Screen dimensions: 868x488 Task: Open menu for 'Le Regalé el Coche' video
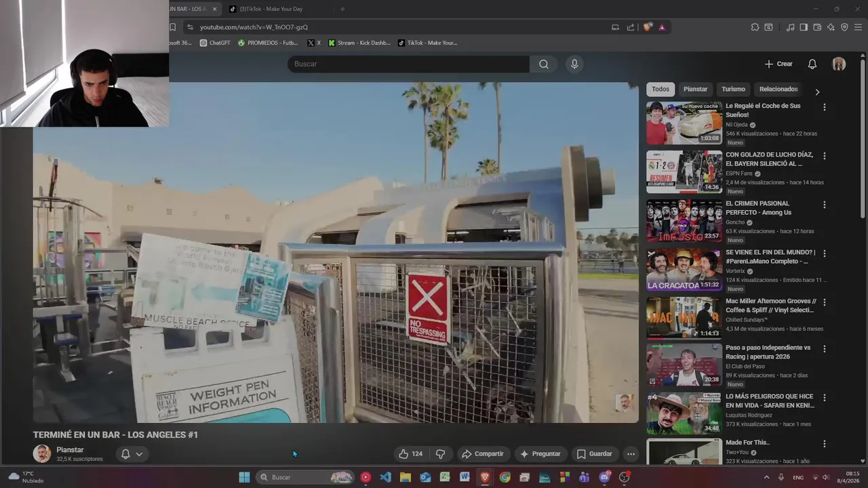click(825, 107)
